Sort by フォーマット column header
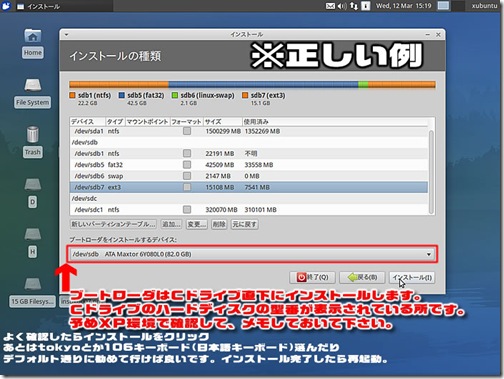 pos(186,122)
